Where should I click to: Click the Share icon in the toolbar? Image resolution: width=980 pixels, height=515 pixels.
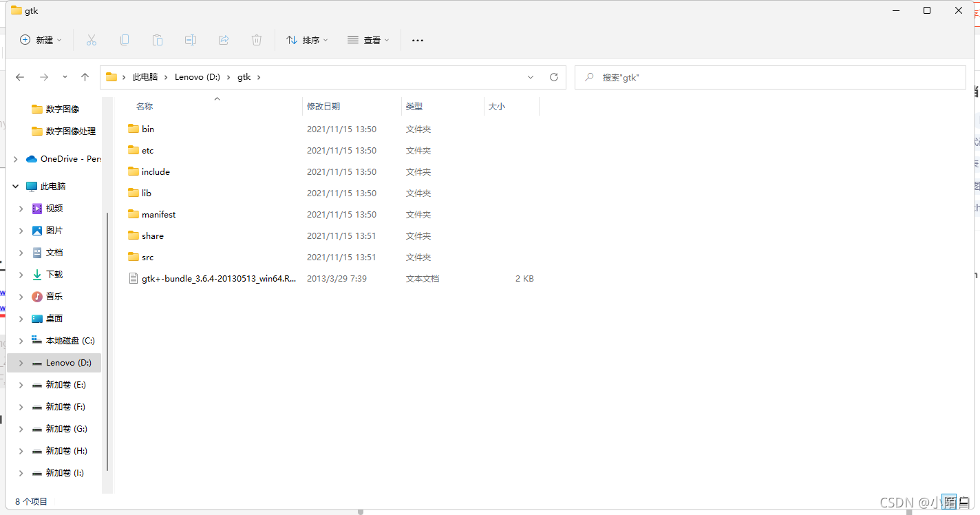224,40
